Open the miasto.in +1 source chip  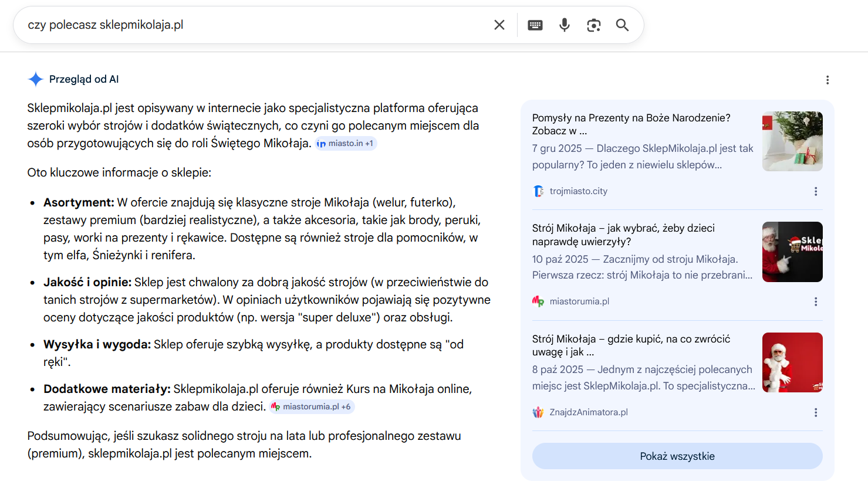(x=346, y=143)
